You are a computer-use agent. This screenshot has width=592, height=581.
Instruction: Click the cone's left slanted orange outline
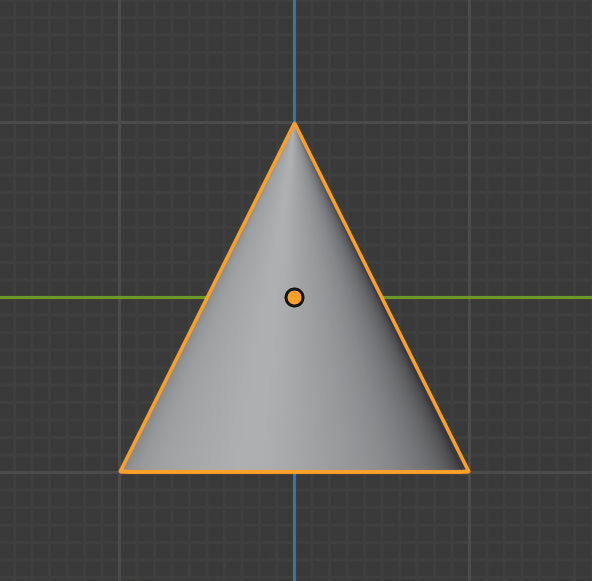click(x=207, y=297)
